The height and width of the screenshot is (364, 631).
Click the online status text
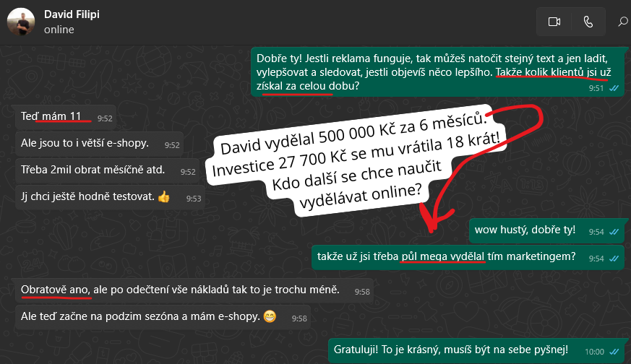(59, 30)
